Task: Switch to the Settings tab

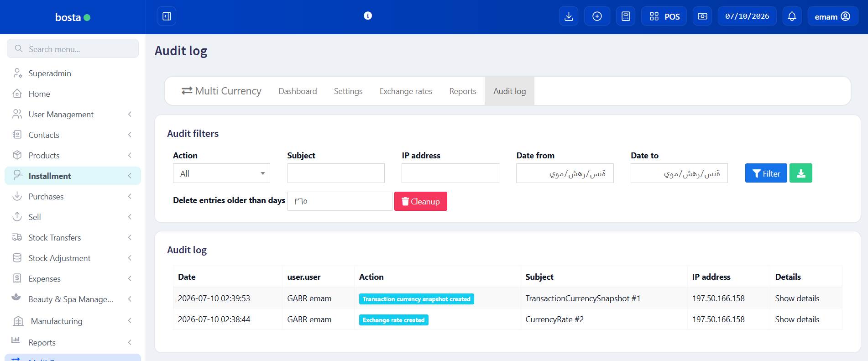Action: pos(348,91)
